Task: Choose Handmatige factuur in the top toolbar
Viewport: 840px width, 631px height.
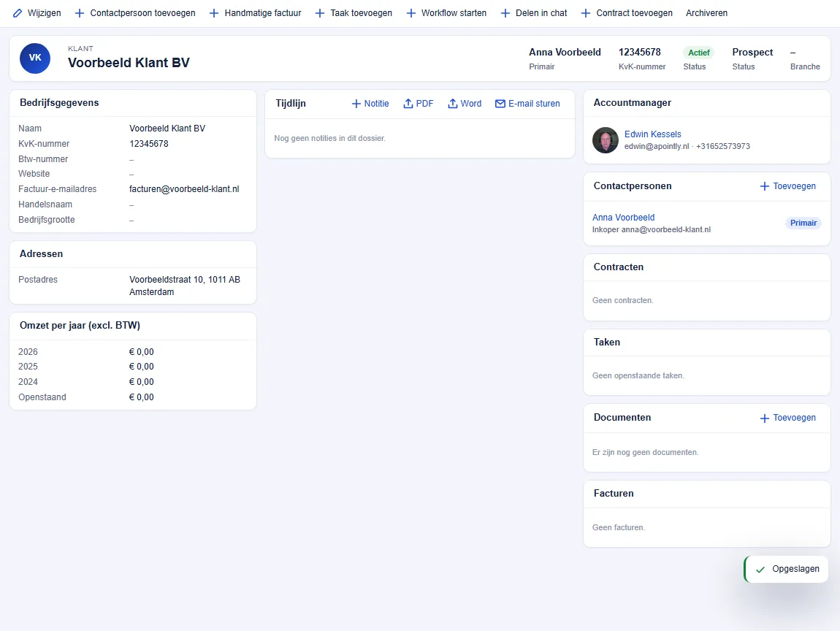Action: (x=263, y=13)
